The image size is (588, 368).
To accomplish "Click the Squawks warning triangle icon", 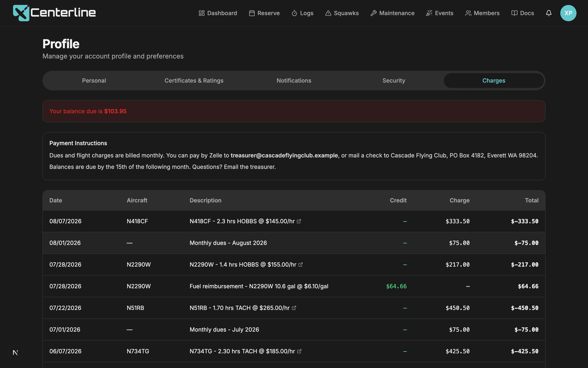I will click(x=328, y=13).
